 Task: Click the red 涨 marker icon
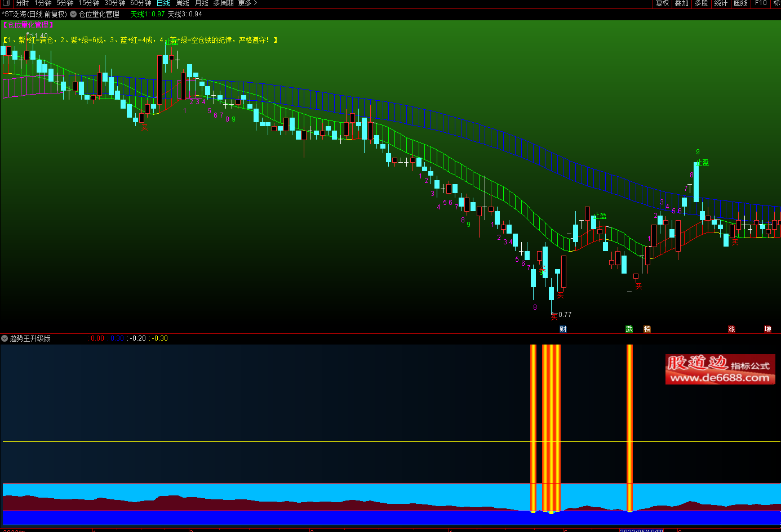pos(731,329)
